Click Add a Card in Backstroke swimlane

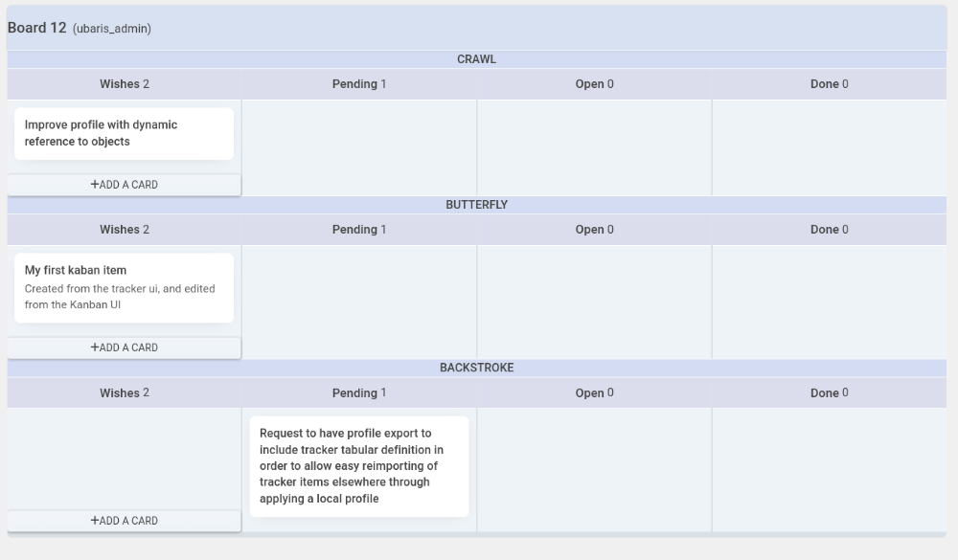click(124, 521)
